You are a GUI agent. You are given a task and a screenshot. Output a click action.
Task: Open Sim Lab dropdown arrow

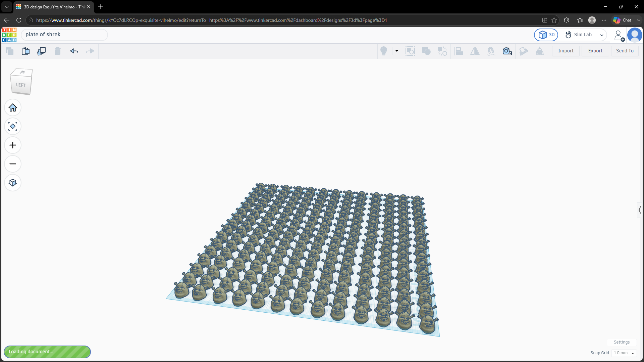[602, 35]
